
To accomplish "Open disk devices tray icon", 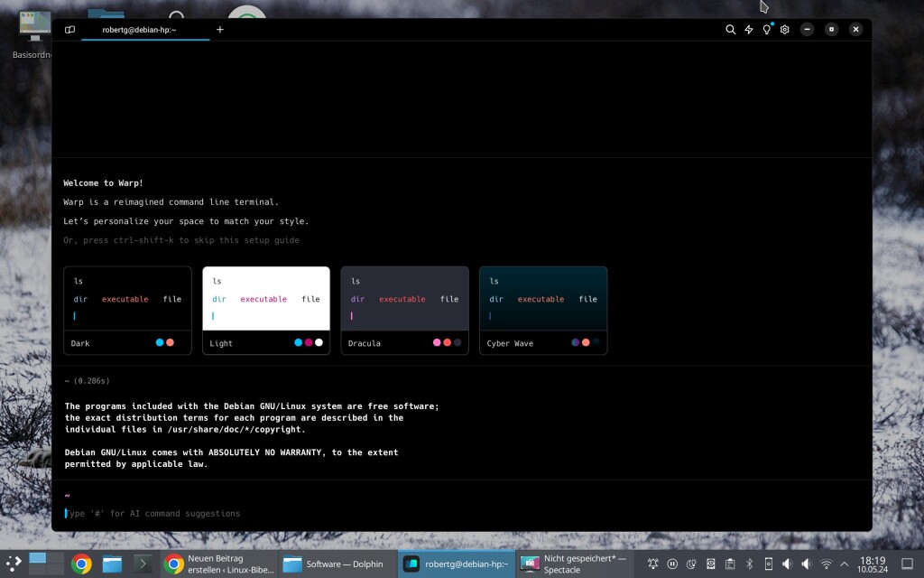I will click(711, 564).
